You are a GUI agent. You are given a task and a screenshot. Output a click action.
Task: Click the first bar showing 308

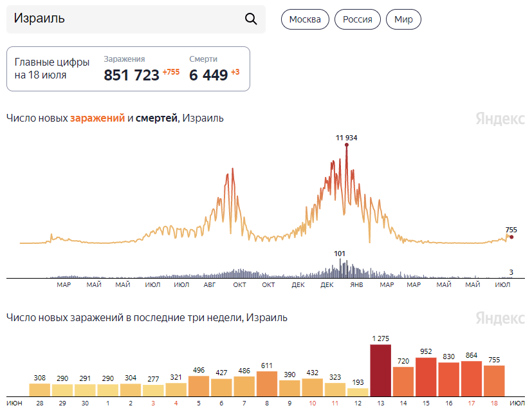tap(40, 389)
